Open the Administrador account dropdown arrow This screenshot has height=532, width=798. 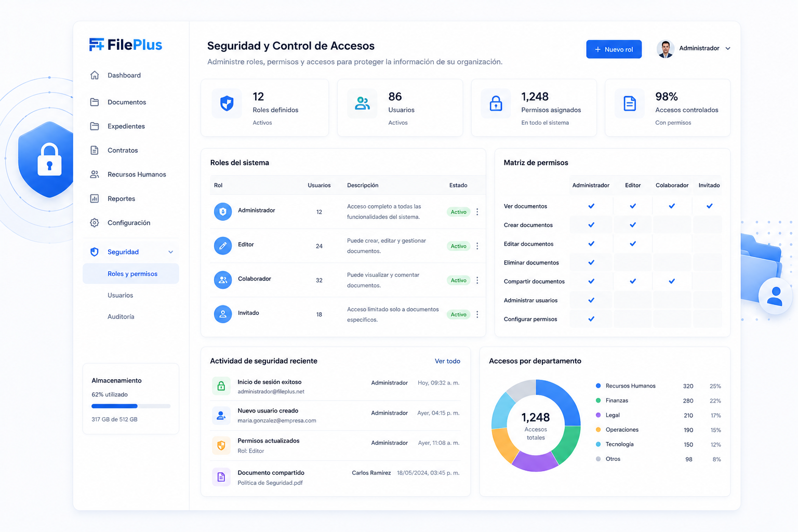pos(728,48)
